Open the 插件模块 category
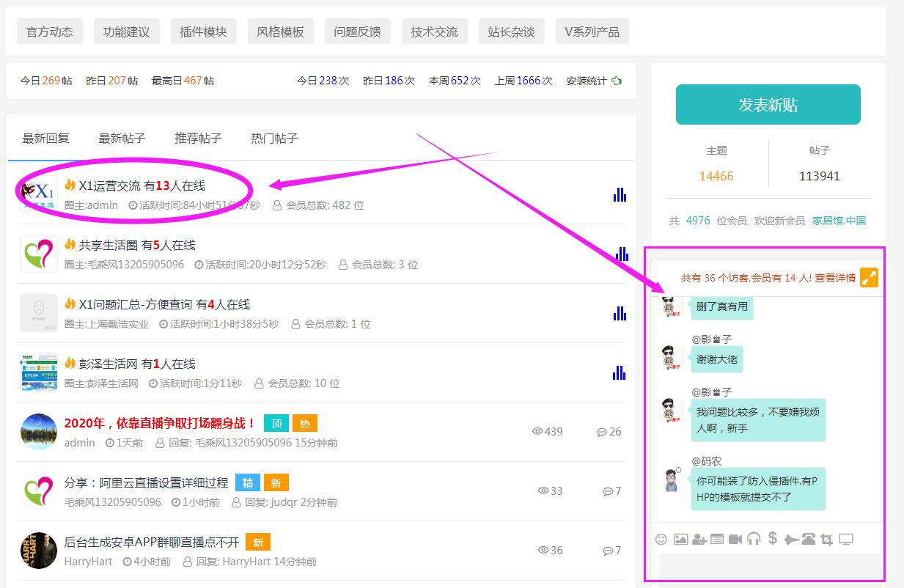The width and height of the screenshot is (904, 588). click(x=203, y=32)
